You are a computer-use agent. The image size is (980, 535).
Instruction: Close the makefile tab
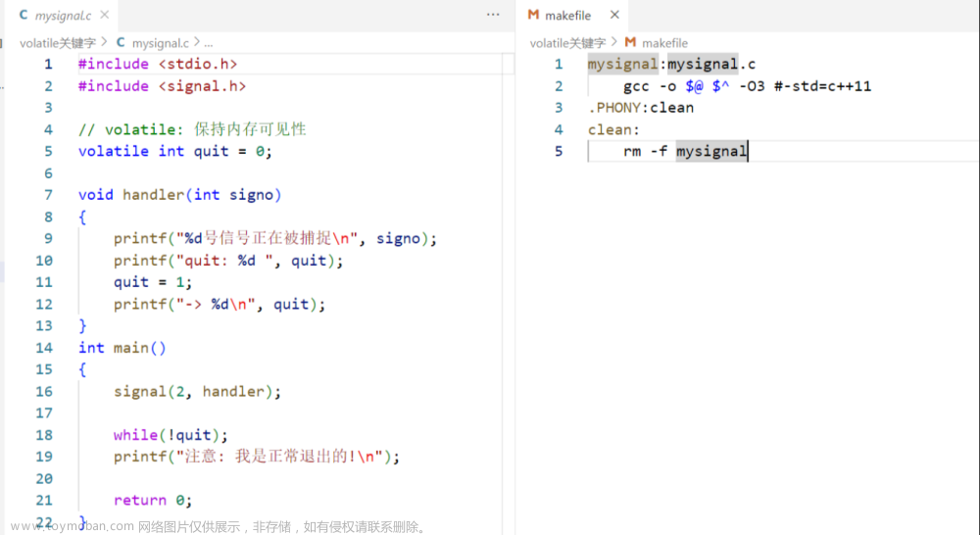pos(615,15)
